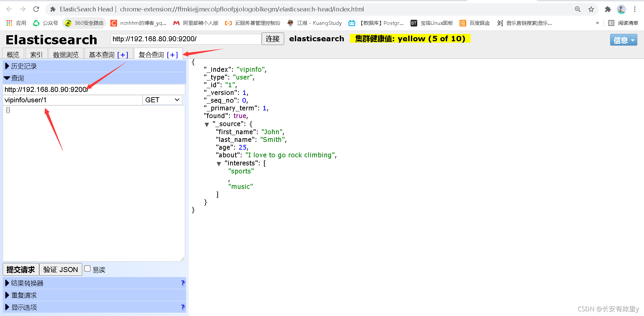644x316 pixels.
Task: Click the 验证 JSON button
Action: (61, 269)
